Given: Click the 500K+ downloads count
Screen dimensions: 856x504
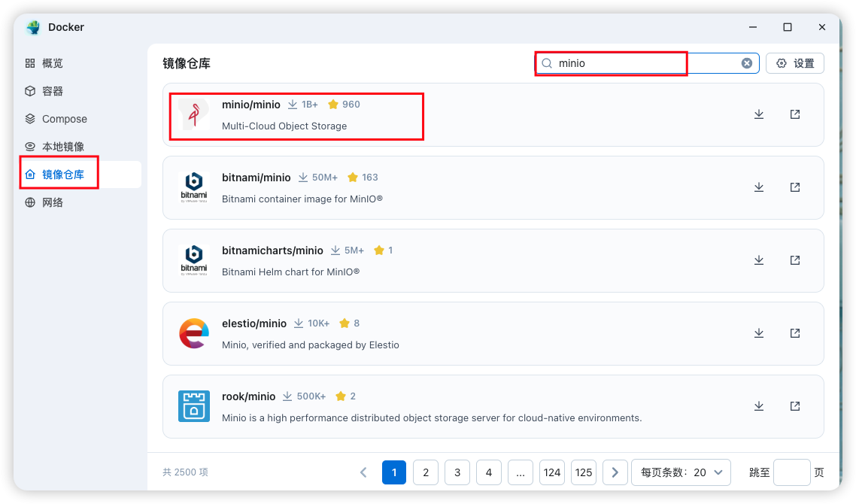Looking at the screenshot, I should tap(311, 396).
